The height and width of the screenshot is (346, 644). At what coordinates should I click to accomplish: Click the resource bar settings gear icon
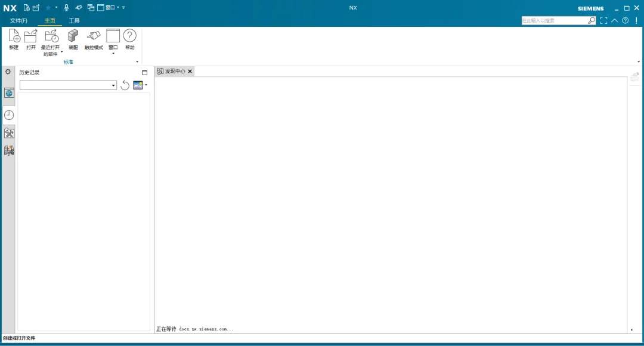pyautogui.click(x=8, y=72)
